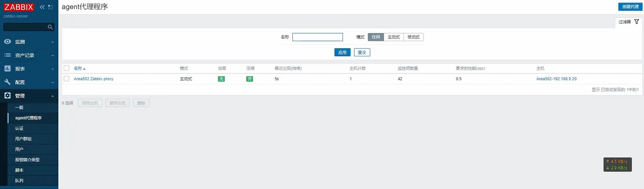This screenshot has width=644, height=189.
Task: Click the network speed overlay widget
Action: click(x=618, y=165)
